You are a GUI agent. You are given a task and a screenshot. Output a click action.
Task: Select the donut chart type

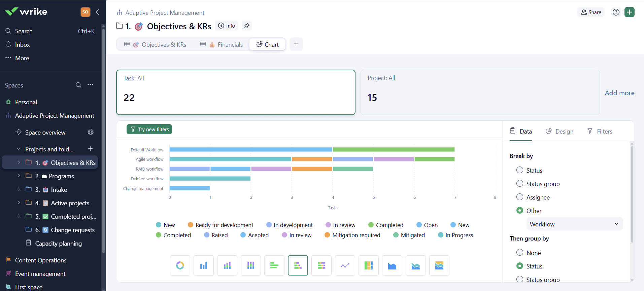pos(180,265)
